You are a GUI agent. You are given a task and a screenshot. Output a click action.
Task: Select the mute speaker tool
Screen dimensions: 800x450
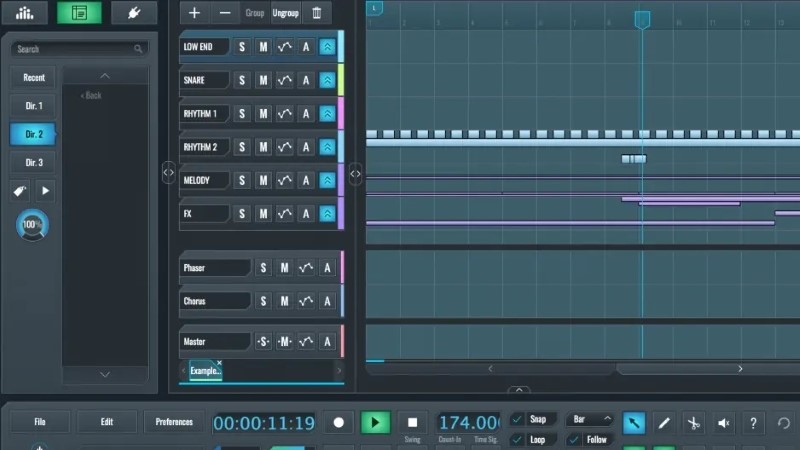[723, 423]
